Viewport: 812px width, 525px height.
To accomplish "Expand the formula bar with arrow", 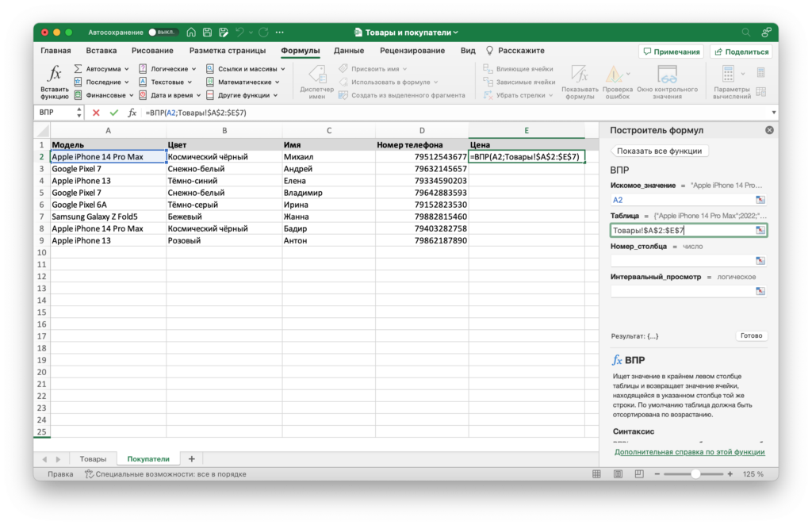I will point(774,113).
